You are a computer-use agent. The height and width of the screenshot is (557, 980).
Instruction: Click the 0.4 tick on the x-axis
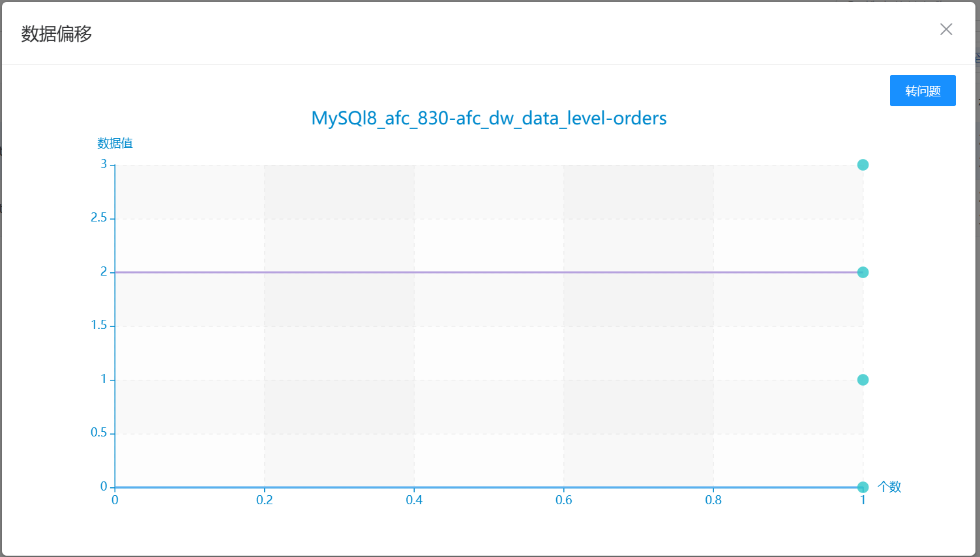click(414, 500)
